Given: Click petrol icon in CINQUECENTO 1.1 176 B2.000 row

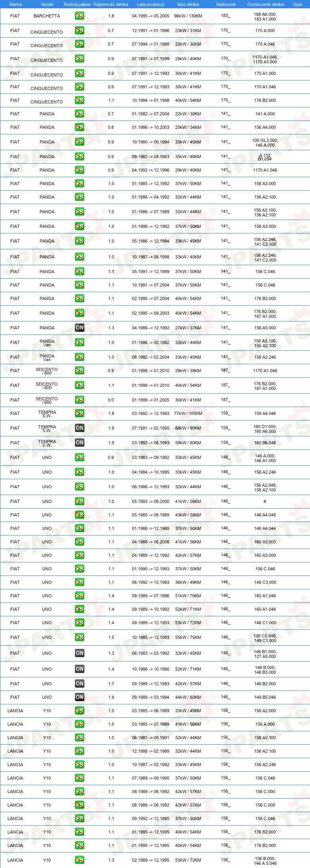Looking at the screenshot, I should click(79, 100).
